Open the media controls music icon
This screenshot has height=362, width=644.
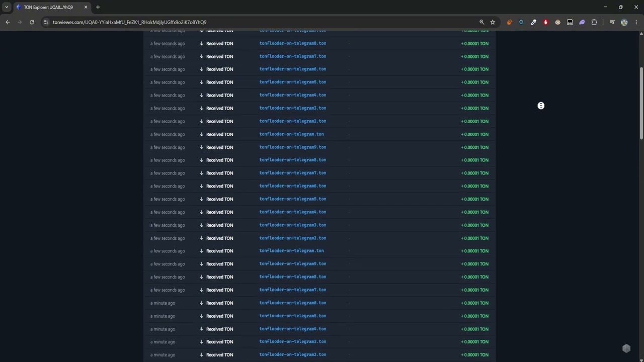(x=612, y=22)
